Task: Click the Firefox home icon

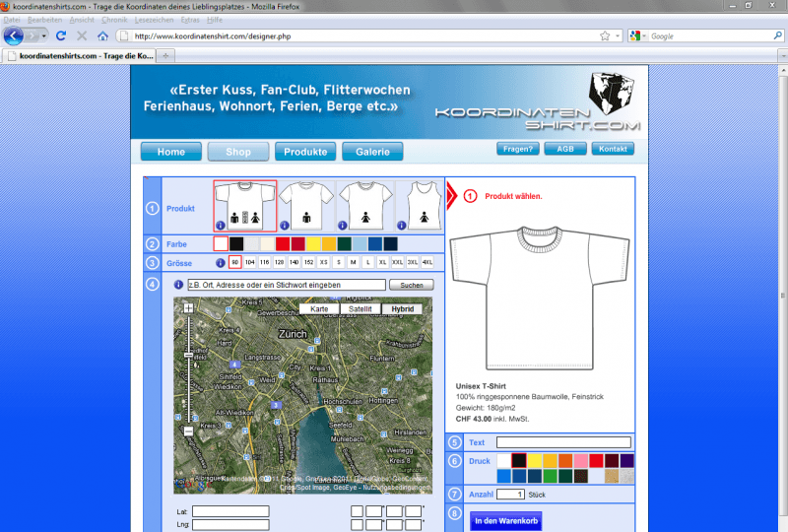Action: pyautogui.click(x=102, y=36)
